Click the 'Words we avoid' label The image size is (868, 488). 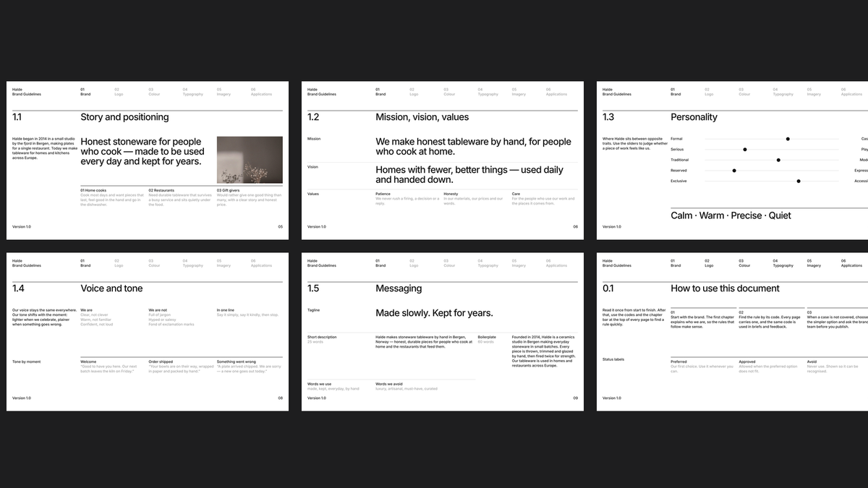[390, 384]
